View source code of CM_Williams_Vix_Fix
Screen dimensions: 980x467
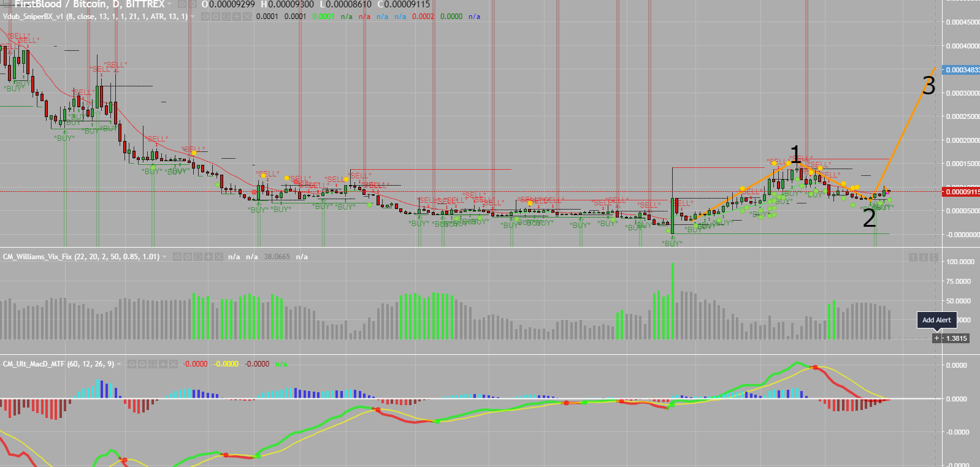click(197, 257)
